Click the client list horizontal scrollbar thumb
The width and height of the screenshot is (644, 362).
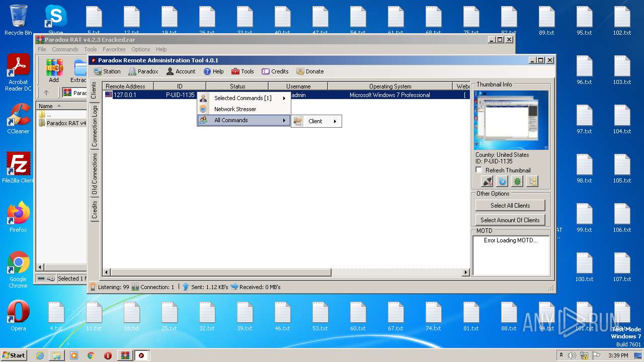point(220,273)
